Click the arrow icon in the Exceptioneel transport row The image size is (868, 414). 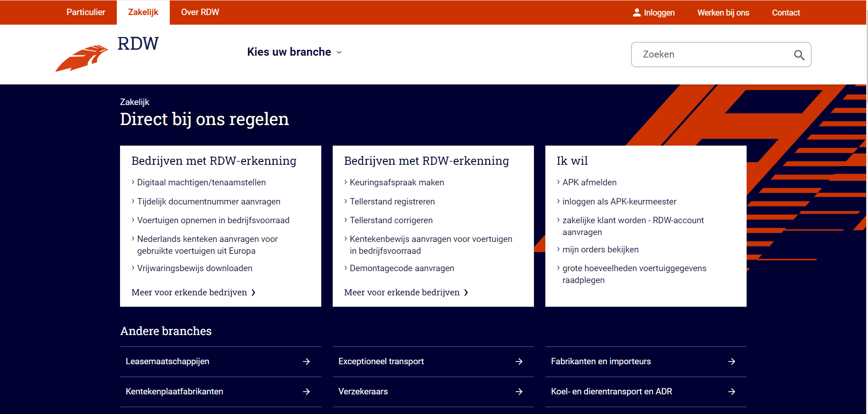(x=519, y=362)
